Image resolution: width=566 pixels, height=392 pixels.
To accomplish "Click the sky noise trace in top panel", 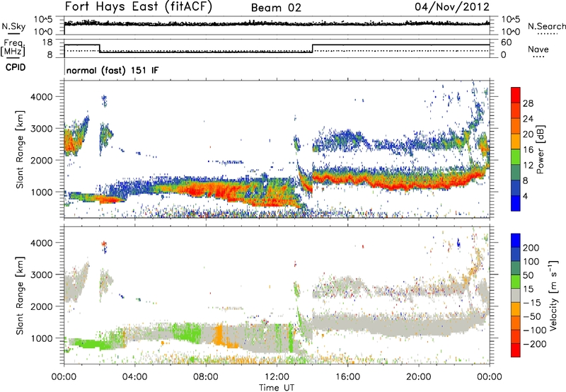I will [277, 24].
